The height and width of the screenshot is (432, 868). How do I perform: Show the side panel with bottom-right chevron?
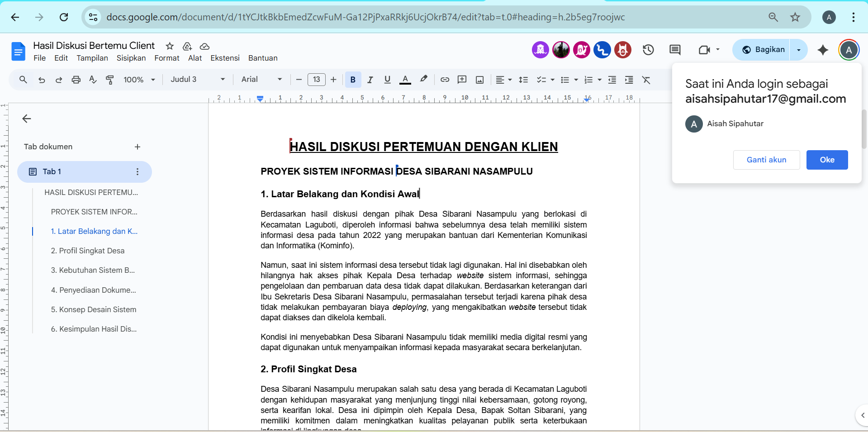coord(863,415)
